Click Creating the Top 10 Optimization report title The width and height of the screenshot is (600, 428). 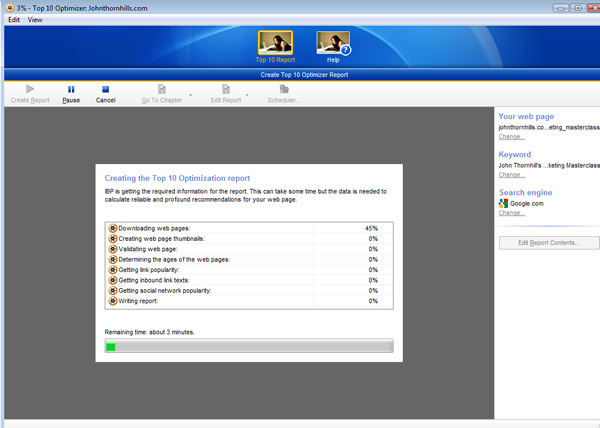coord(177,178)
